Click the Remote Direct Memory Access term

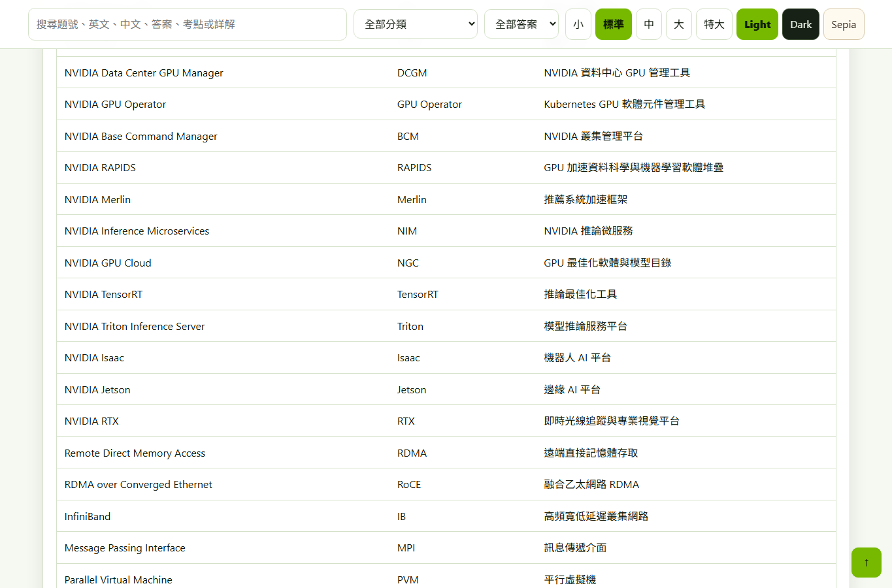[135, 453]
